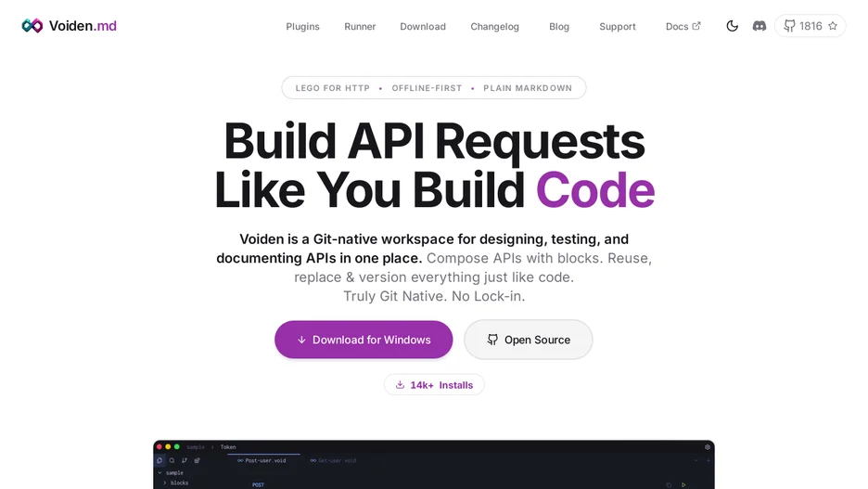Click the LEGO FOR HTTP tagline pill
This screenshot has height=489, width=868.
point(434,88)
